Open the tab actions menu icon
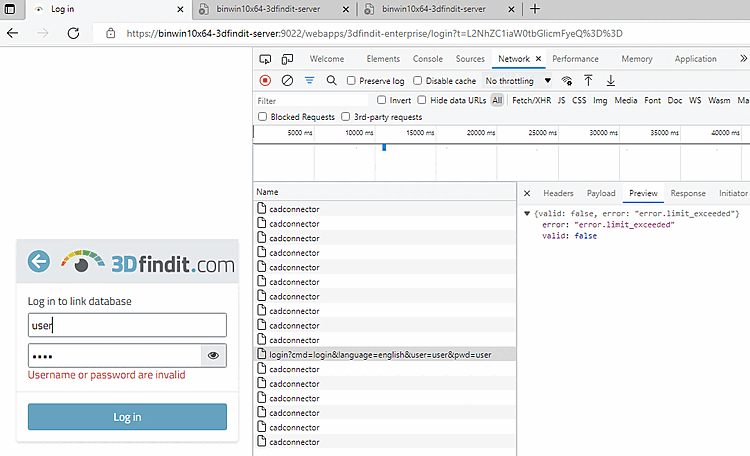 10,9
